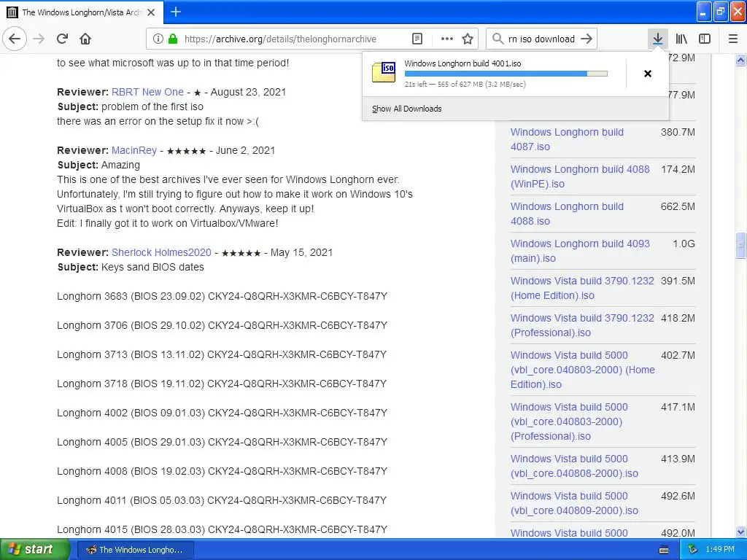This screenshot has height=560, width=747.
Task: Download Vista 5000 vbl_core.040803-2000 Home Edition.iso
Action: coord(582,370)
